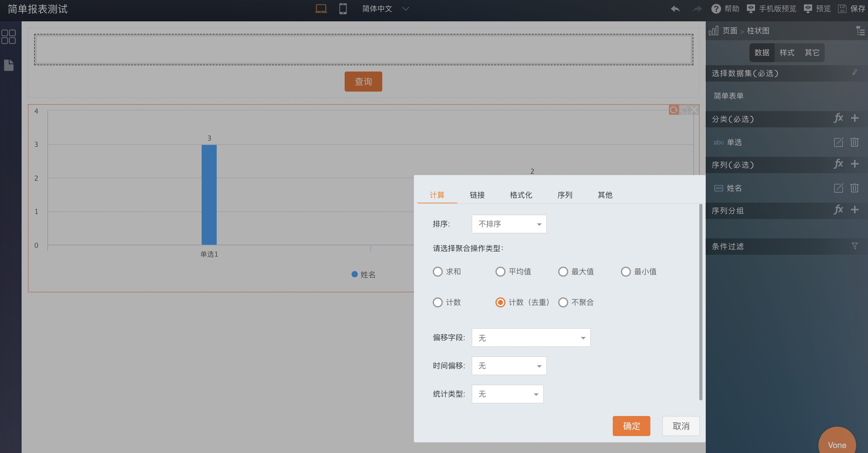Open the 排序 dropdown showing 不排序
This screenshot has height=453, width=868.
point(509,224)
